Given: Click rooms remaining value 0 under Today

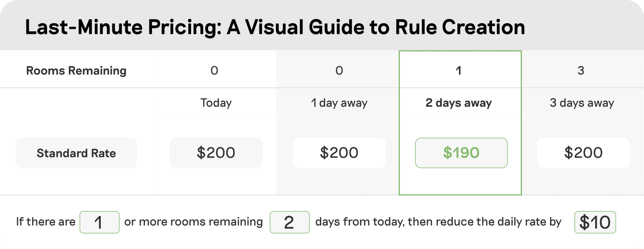Looking at the screenshot, I should [x=214, y=70].
